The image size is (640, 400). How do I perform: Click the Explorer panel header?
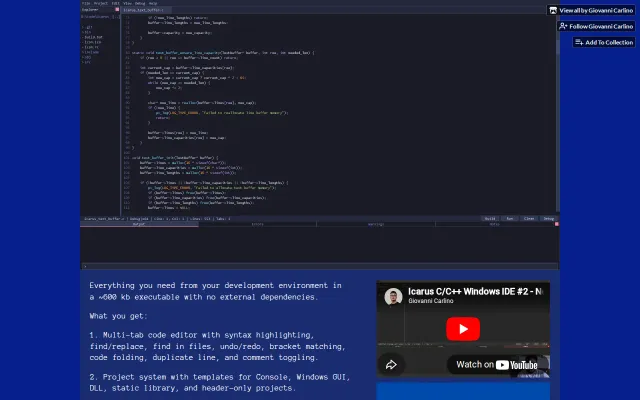[100, 9]
